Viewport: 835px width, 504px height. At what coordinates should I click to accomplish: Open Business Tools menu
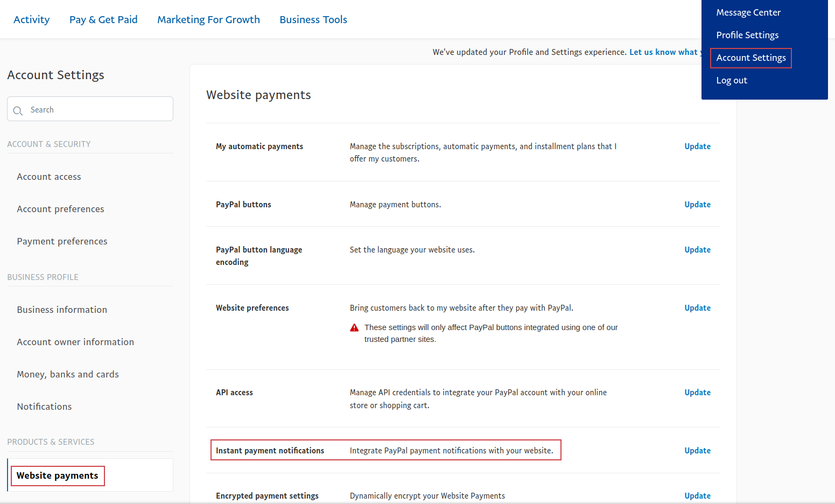[313, 19]
